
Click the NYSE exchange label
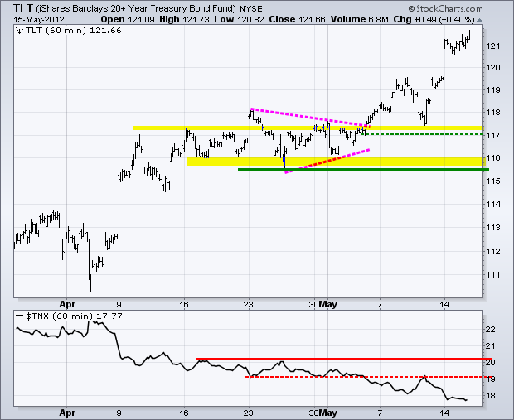pyautogui.click(x=250, y=9)
